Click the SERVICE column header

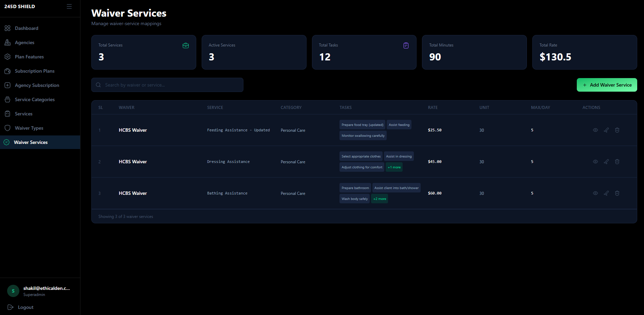215,107
